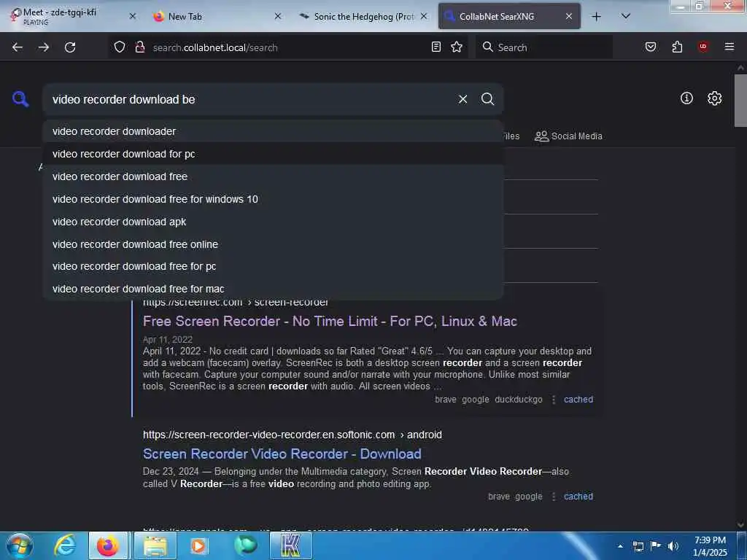Expand the list all tabs chevron

point(626,16)
